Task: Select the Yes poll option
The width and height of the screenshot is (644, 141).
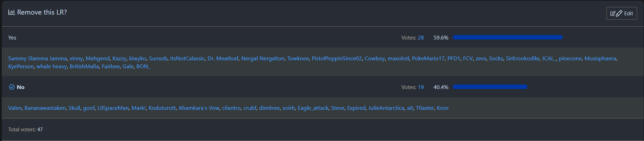Action: pyautogui.click(x=12, y=38)
